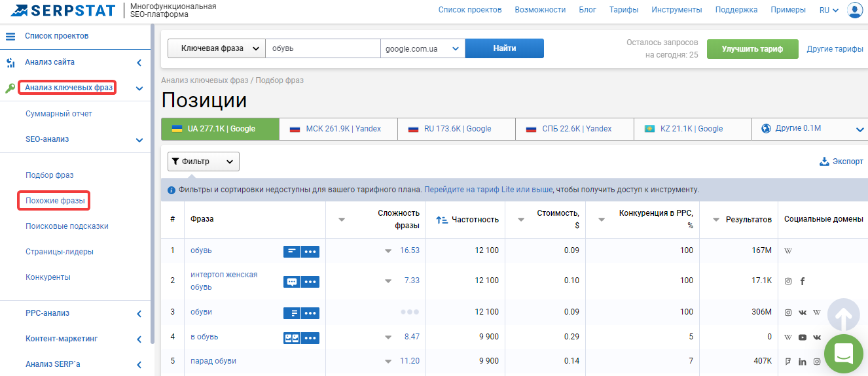
Task: Select the KZ 21.1K Google tab
Action: (x=693, y=129)
